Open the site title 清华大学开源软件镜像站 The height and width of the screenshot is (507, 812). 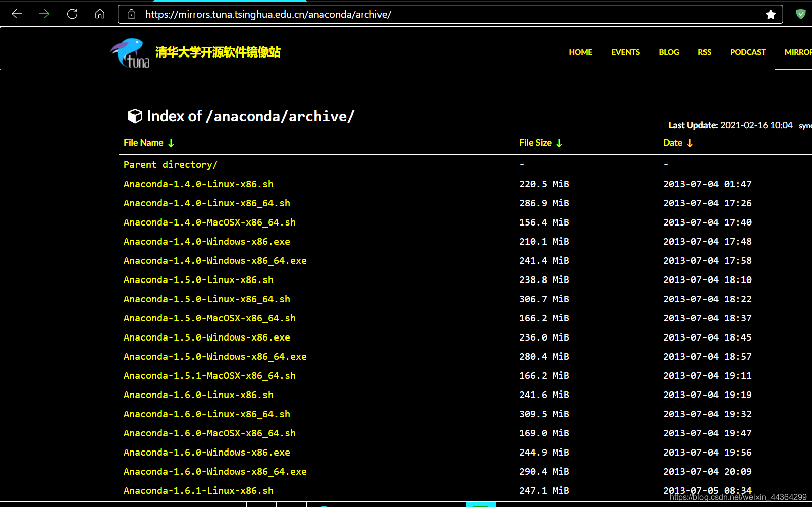218,52
